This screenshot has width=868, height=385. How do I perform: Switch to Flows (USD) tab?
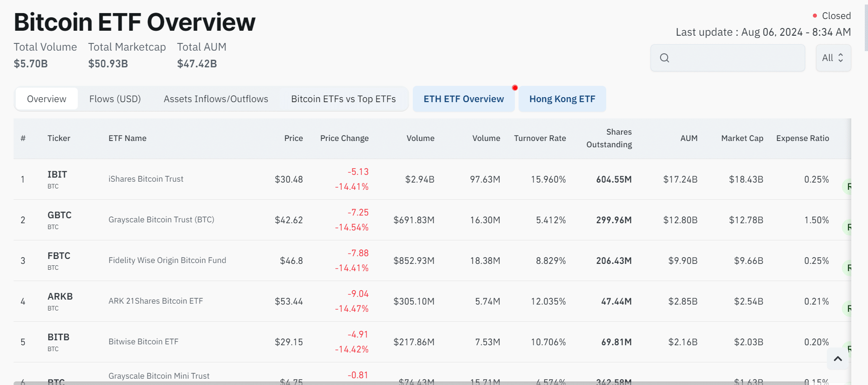point(115,99)
